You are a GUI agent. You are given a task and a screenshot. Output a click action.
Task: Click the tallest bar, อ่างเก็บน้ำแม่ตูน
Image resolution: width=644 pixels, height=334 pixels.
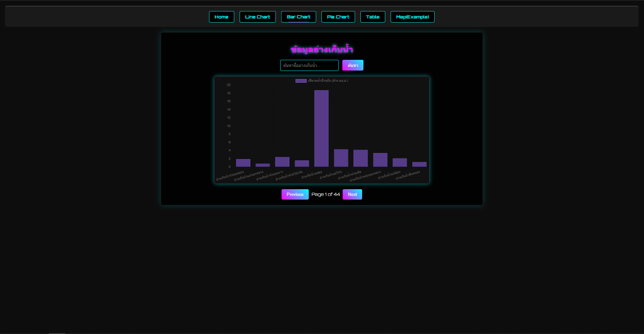(x=321, y=128)
